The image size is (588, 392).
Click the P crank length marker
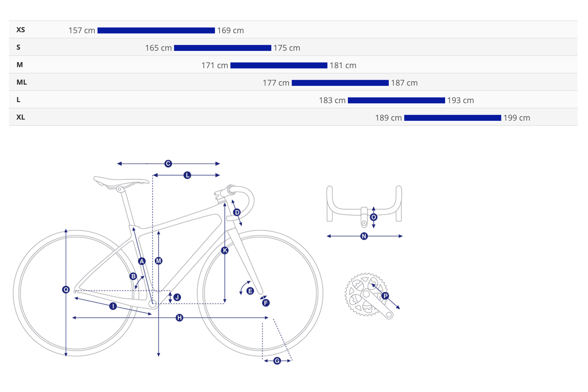(385, 296)
